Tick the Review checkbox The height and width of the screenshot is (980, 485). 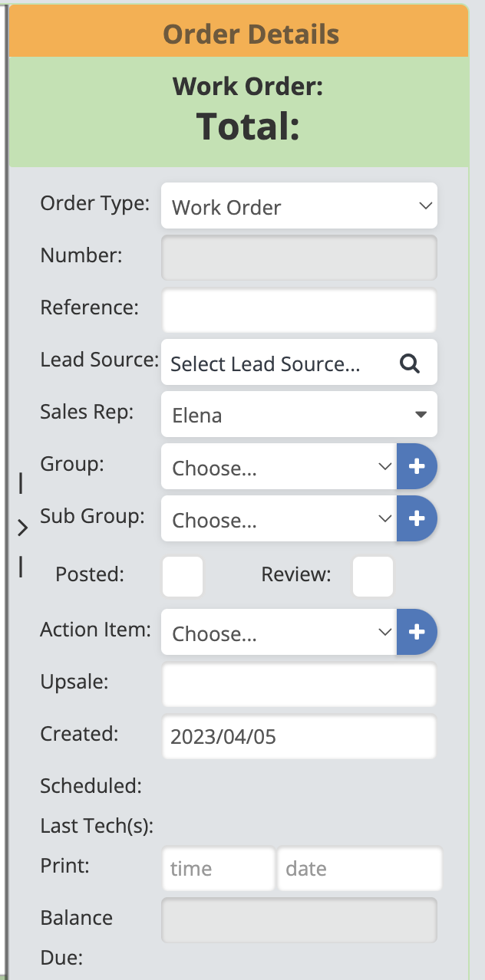click(x=372, y=577)
